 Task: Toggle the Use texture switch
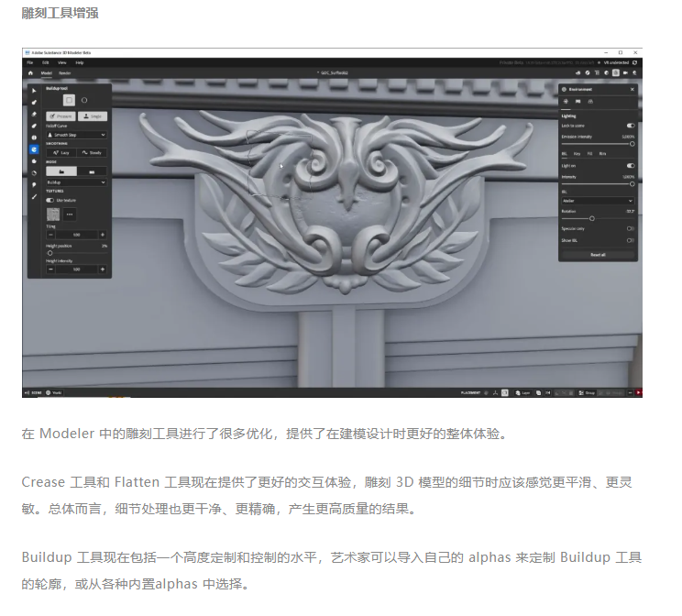pos(50,200)
